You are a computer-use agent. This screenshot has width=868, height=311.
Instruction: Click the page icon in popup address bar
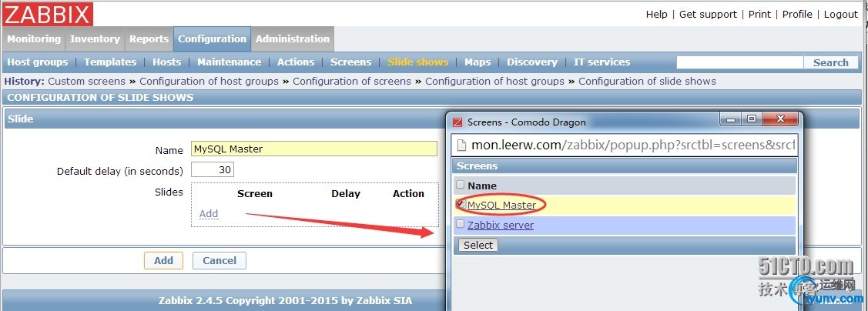pos(461,145)
